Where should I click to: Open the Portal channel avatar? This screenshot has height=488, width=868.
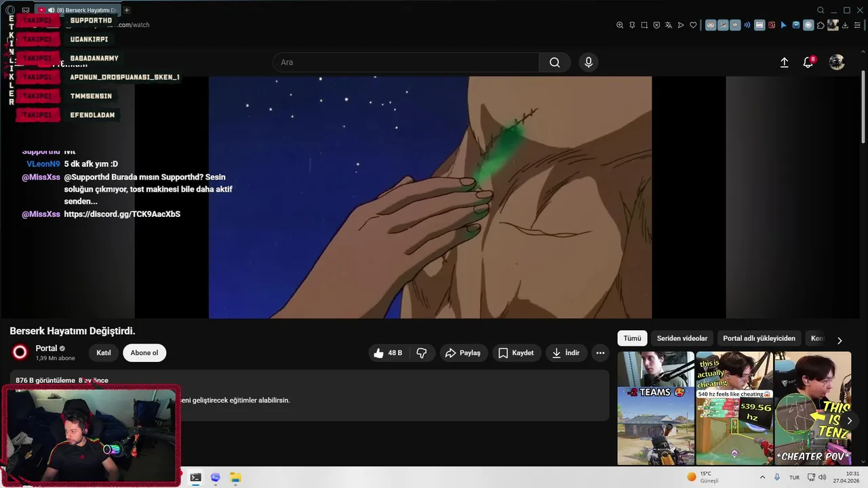pyautogui.click(x=20, y=352)
